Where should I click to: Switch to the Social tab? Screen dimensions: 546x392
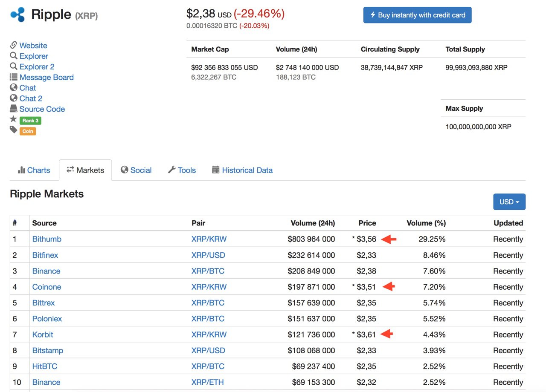136,170
